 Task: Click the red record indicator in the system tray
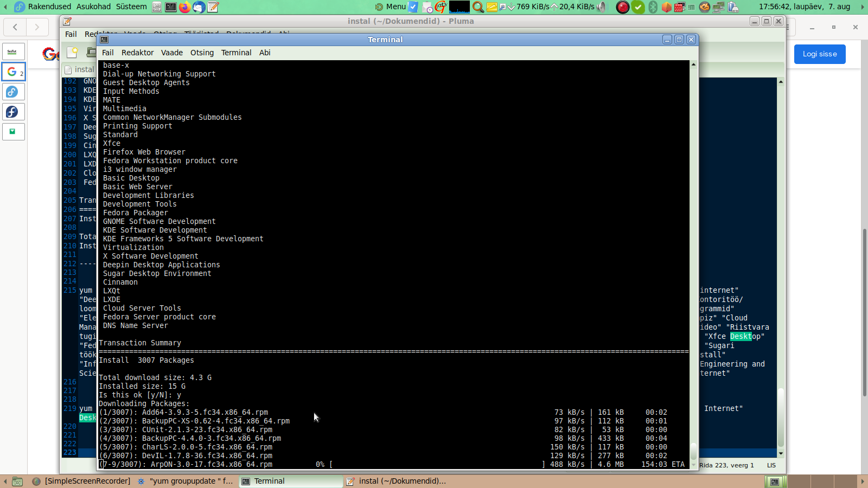(x=623, y=7)
